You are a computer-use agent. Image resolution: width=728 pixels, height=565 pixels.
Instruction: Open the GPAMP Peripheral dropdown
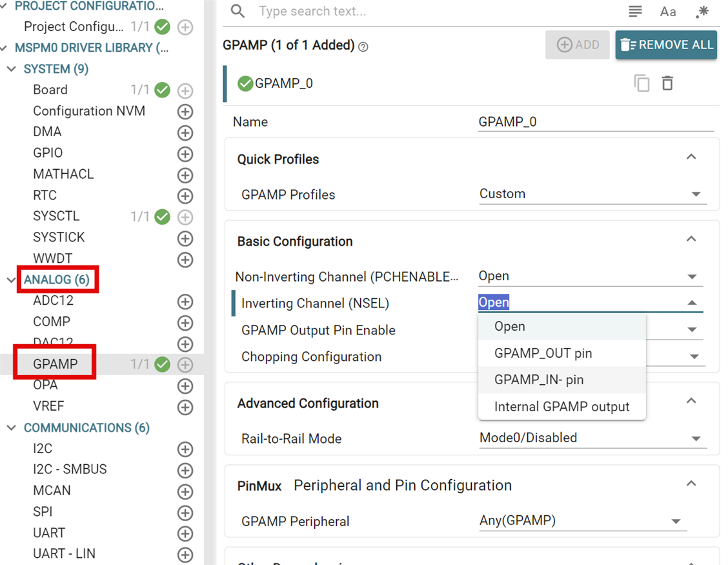(583, 520)
